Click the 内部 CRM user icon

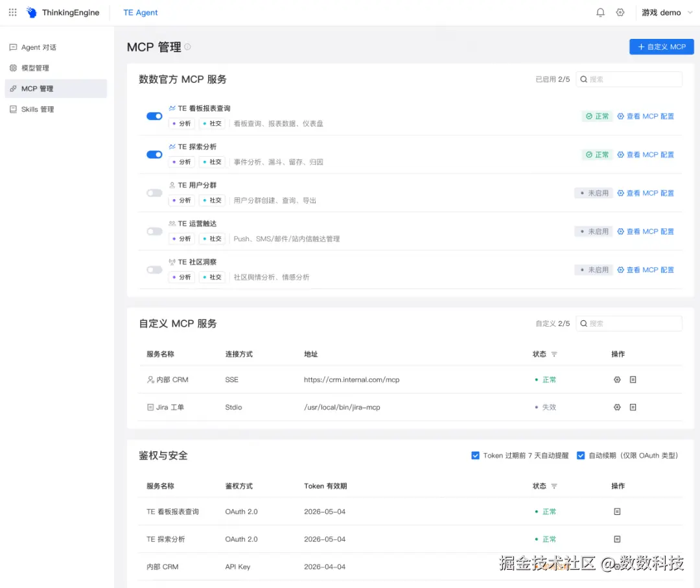[x=150, y=379]
